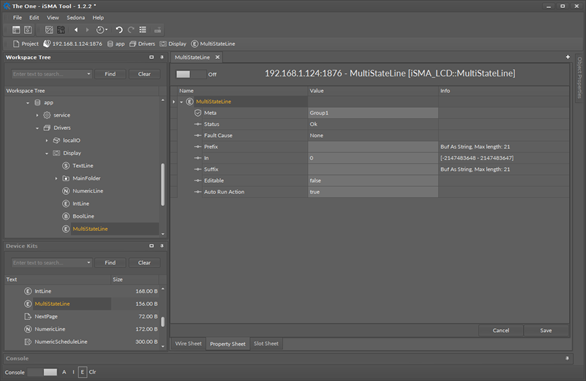586x381 pixels.
Task: Open the Workspace Tree search dropdown
Action: (89, 74)
